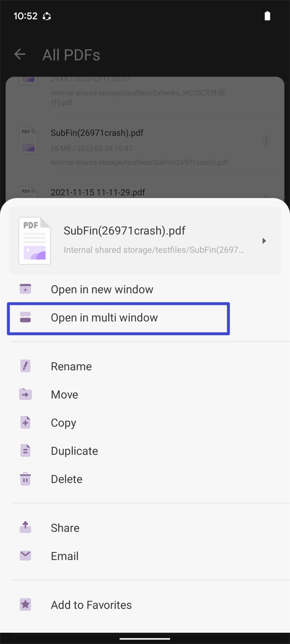Open the three-dot menu for SubFin(26971crash).pdf

266,140
